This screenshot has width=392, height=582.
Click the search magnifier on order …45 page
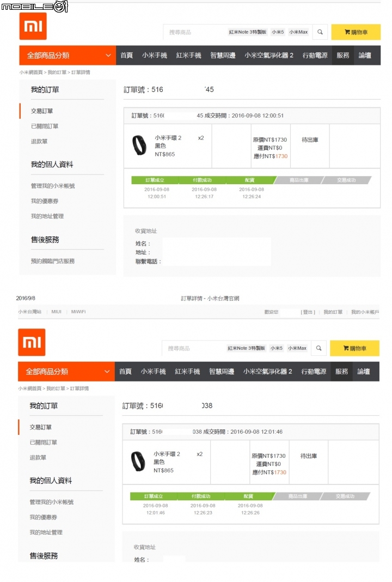(x=320, y=32)
